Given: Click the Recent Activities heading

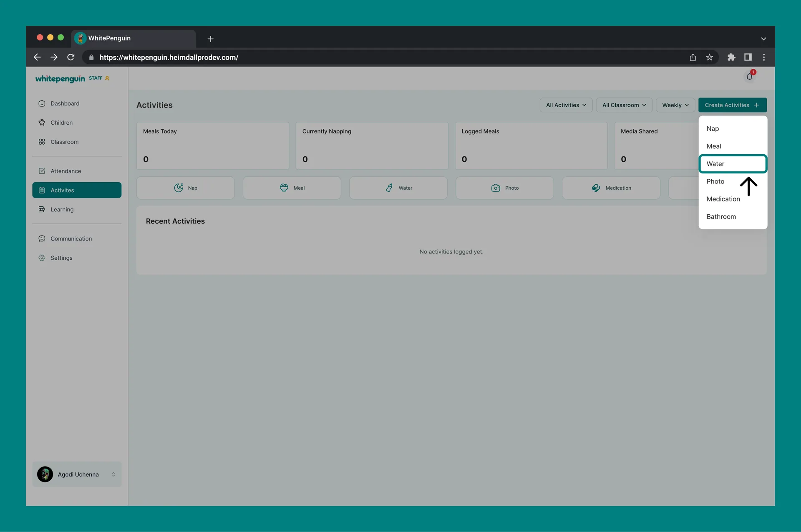Looking at the screenshot, I should pyautogui.click(x=175, y=221).
